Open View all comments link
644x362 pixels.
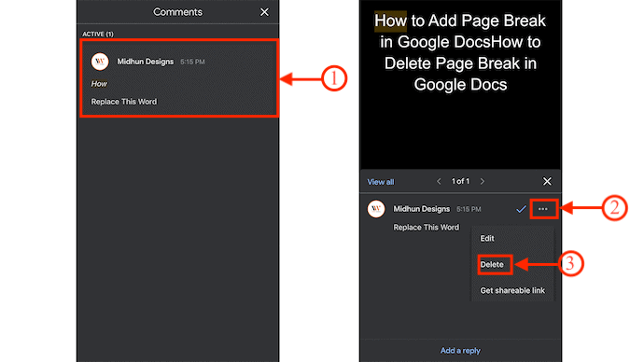tap(380, 182)
